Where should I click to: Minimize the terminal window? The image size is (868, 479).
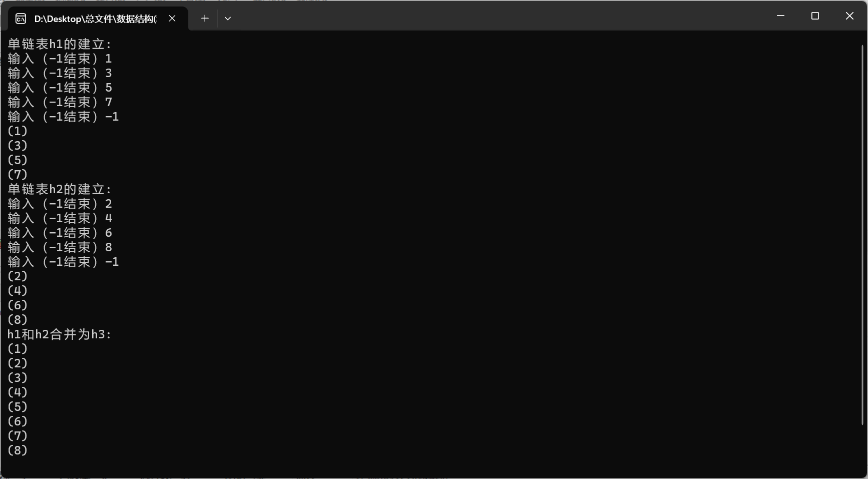pos(780,16)
